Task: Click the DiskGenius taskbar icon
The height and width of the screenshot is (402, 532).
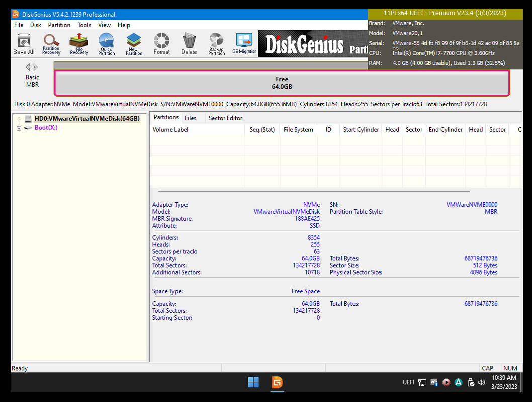Action: pyautogui.click(x=277, y=382)
